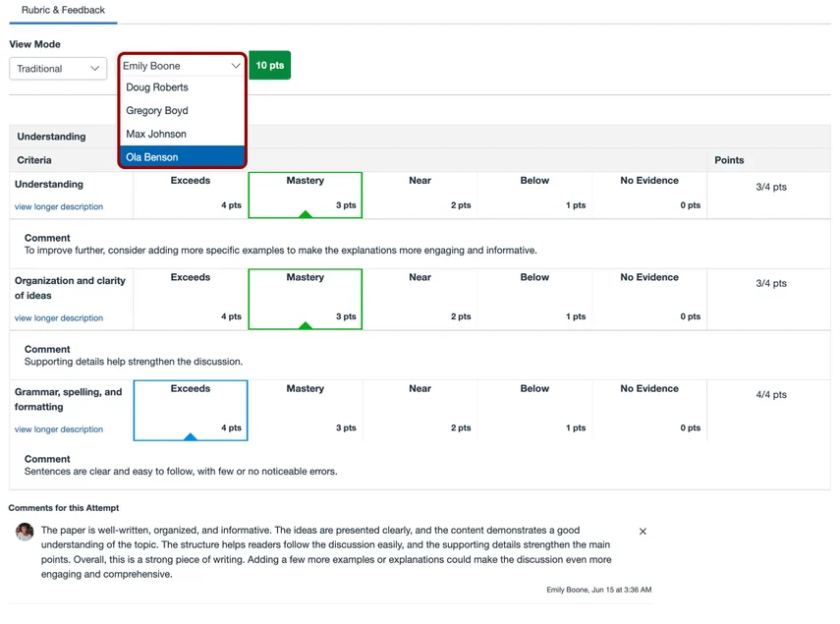This screenshot has width=840, height=624.
Task: Choose Below for Grammar, spelling, and formatting
Action: point(534,411)
